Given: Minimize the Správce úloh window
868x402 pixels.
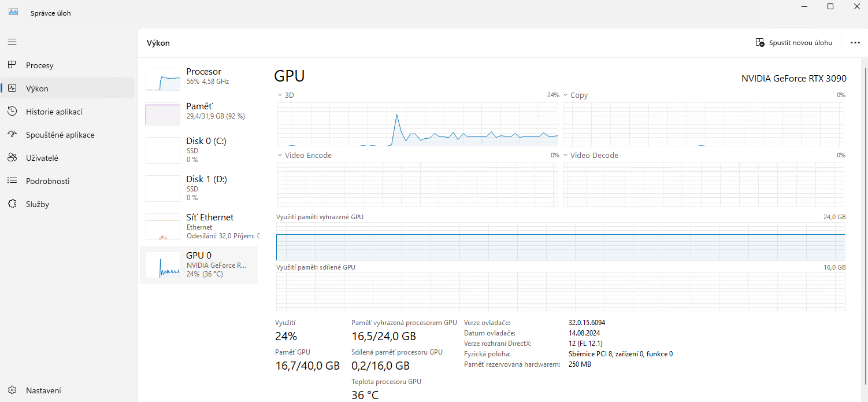Looking at the screenshot, I should coord(804,6).
